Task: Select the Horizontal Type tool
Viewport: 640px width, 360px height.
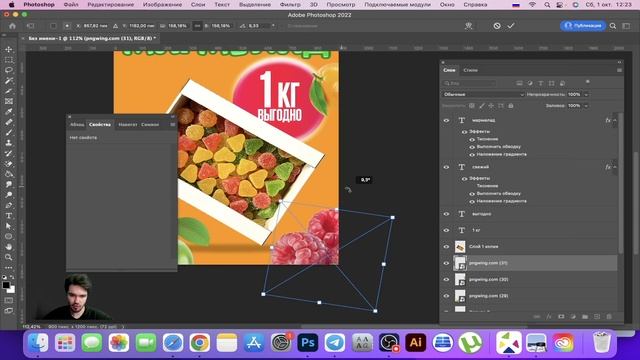Action: (9, 216)
